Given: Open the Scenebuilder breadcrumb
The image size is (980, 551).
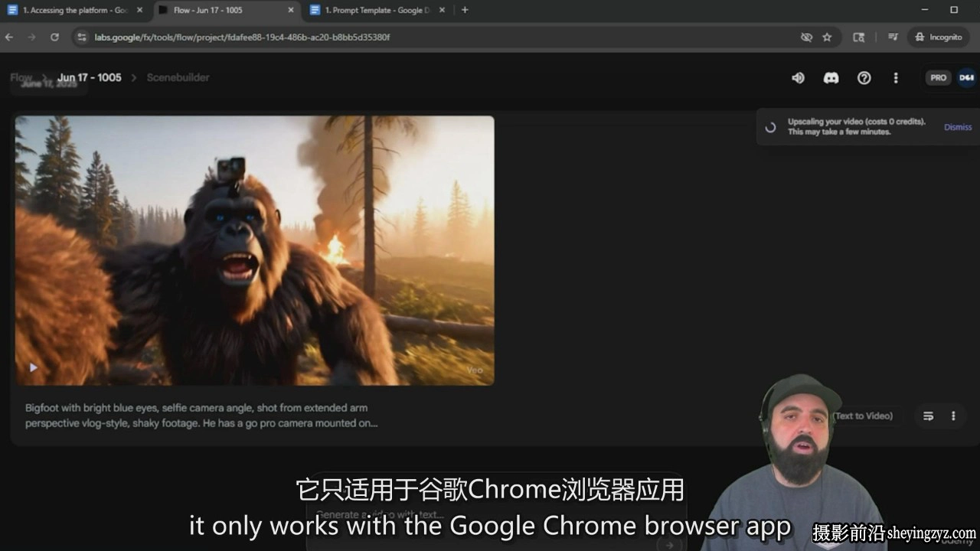Looking at the screenshot, I should point(178,77).
